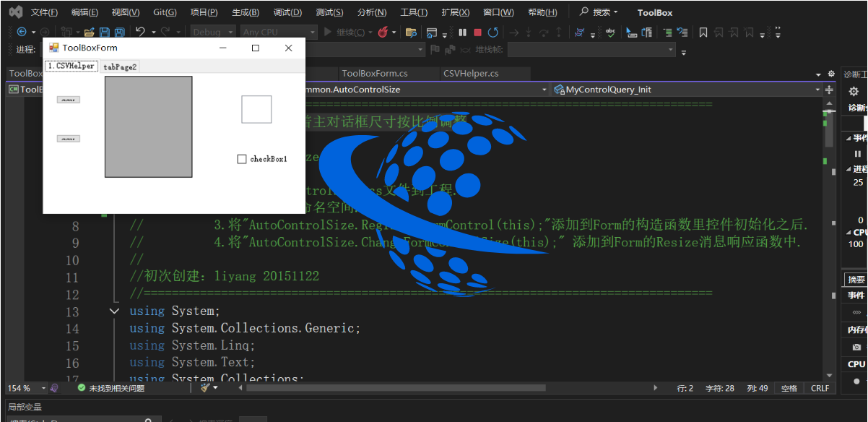The height and width of the screenshot is (422, 868).
Task: Click the find in files folder icon
Action: click(x=412, y=33)
